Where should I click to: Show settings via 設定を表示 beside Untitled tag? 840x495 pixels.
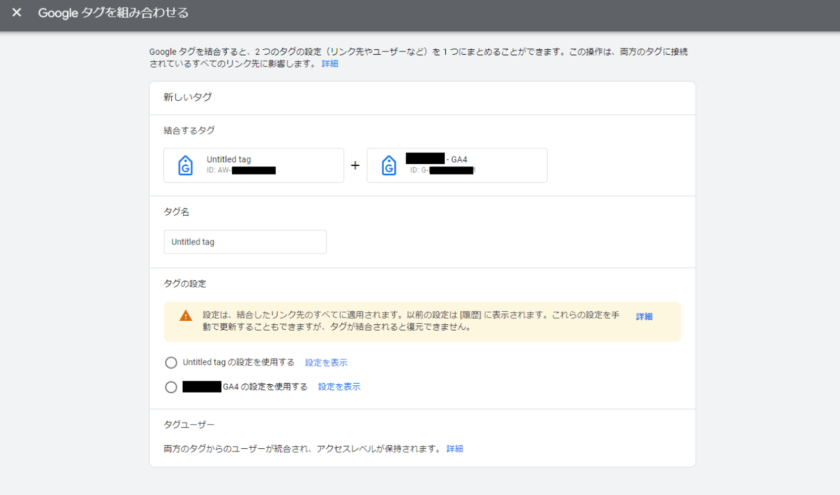[326, 362]
